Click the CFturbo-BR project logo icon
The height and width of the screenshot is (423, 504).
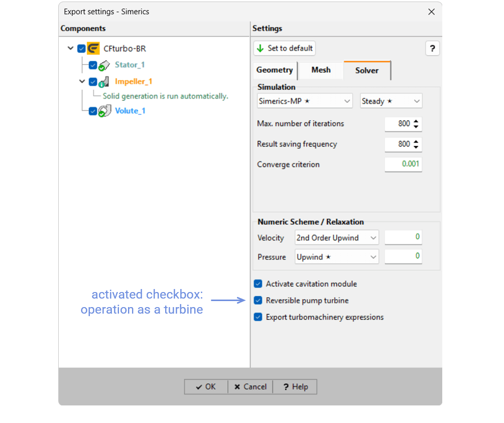point(93,49)
